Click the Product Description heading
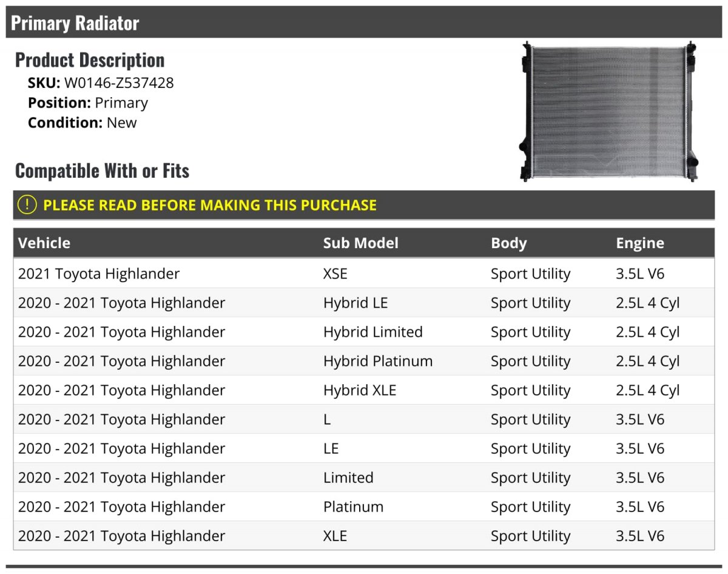This screenshot has width=728, height=574. [x=90, y=60]
